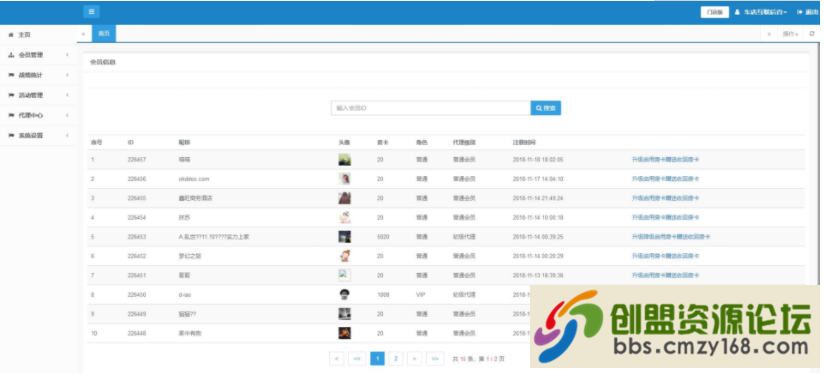Click the blue search button
Image resolution: width=825 pixels, height=373 pixels.
(x=546, y=108)
